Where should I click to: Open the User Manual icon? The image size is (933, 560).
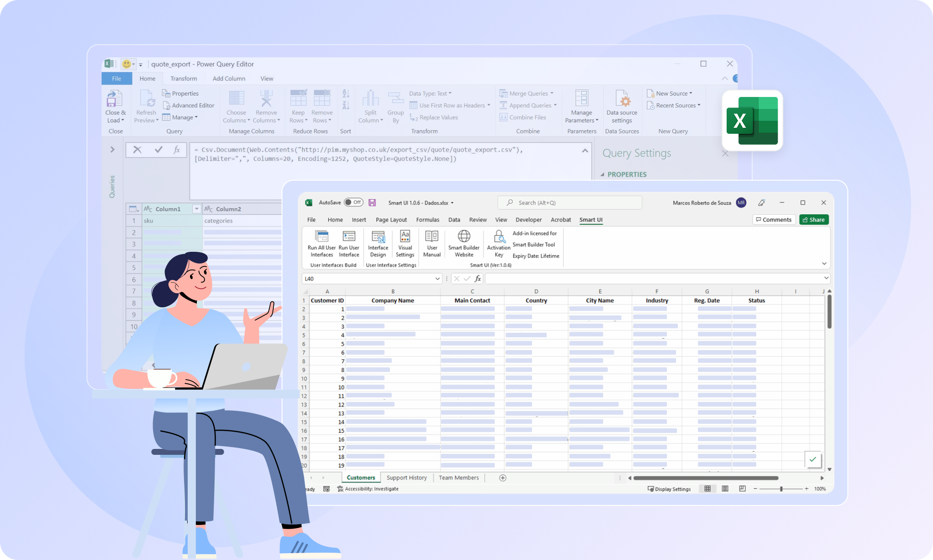[x=431, y=244]
